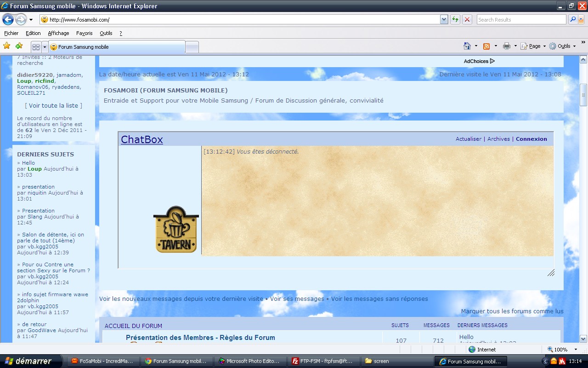
Task: Open 'Presentation' topic by Slang
Action: 38,211
